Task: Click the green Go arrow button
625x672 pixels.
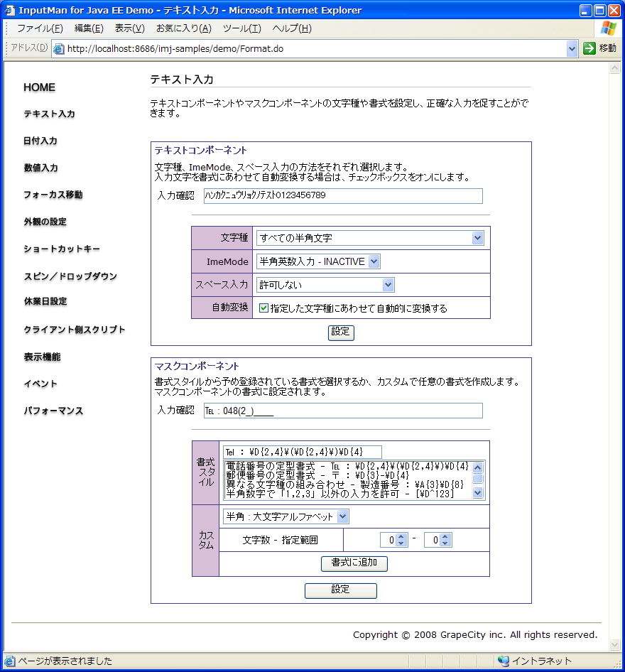Action: pyautogui.click(x=589, y=48)
